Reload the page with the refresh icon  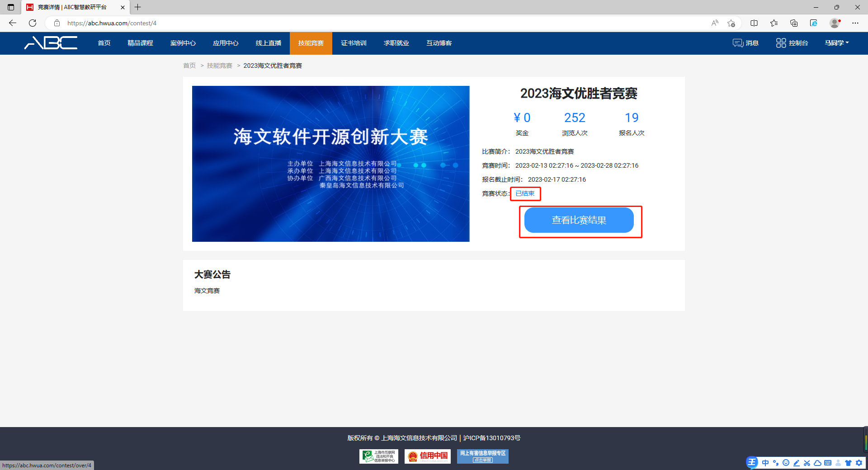click(33, 23)
